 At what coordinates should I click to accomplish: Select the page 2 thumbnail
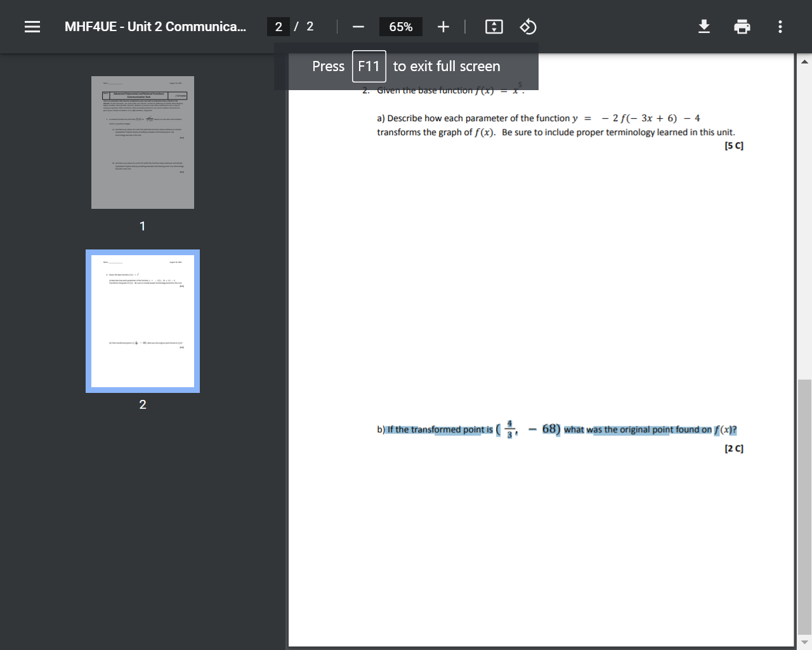click(x=142, y=321)
